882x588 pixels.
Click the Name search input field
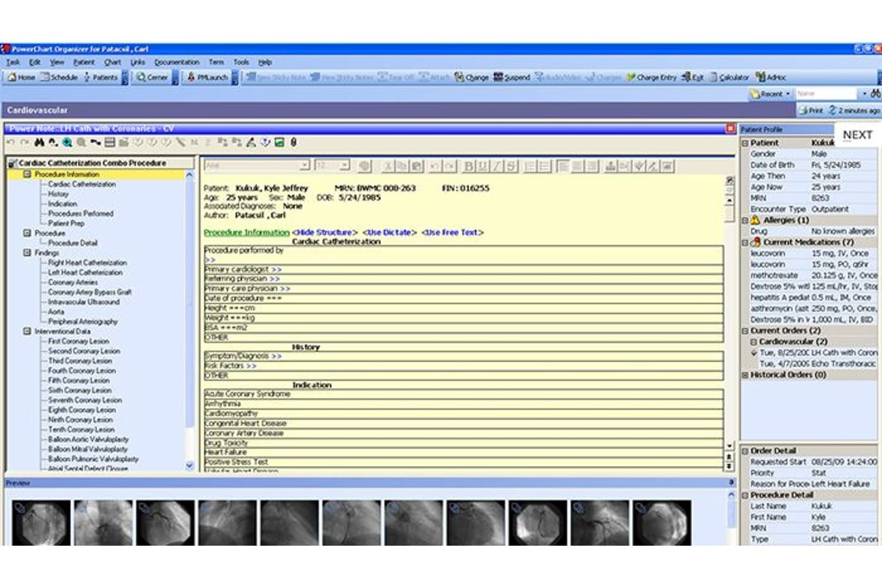point(827,94)
